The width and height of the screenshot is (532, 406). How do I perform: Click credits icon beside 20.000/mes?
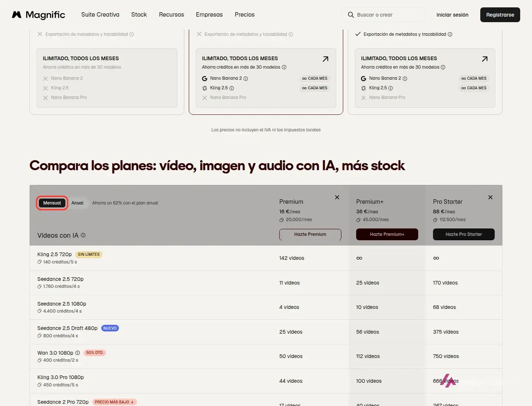(x=282, y=220)
